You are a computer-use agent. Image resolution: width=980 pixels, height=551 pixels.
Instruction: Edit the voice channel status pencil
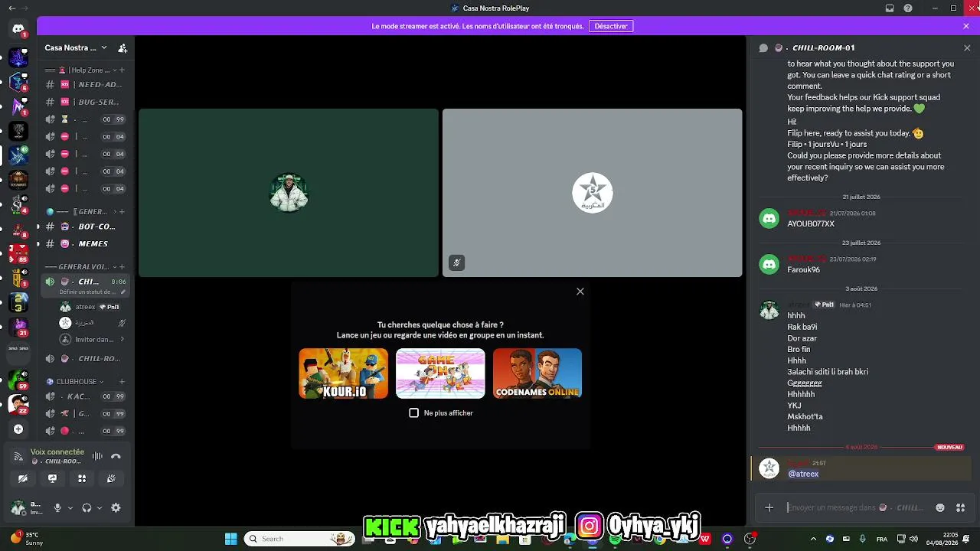[x=122, y=292]
